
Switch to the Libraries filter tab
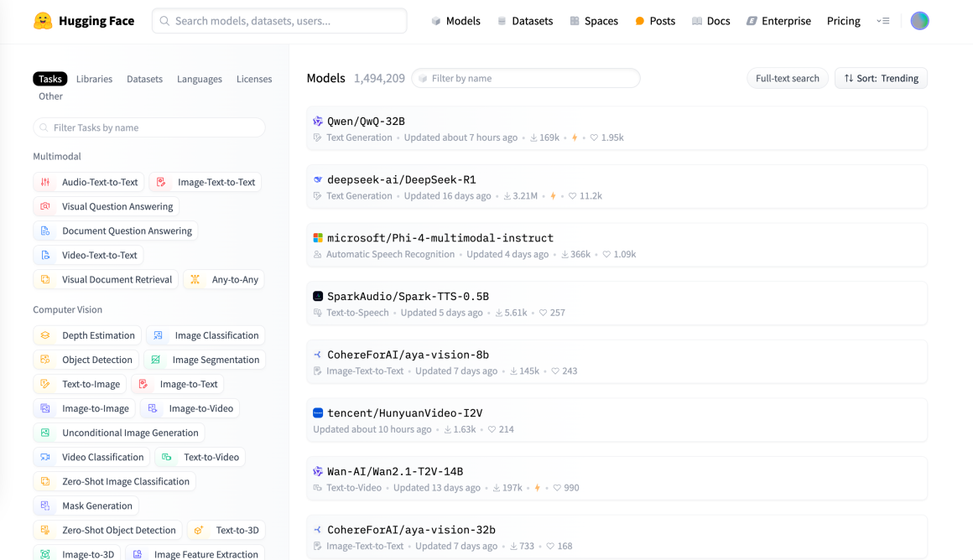(x=94, y=79)
